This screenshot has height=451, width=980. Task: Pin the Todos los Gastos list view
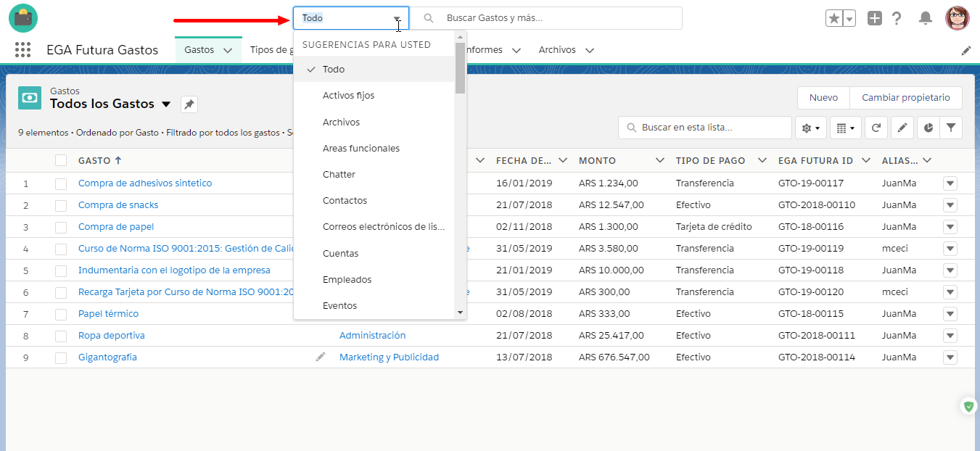tap(189, 104)
